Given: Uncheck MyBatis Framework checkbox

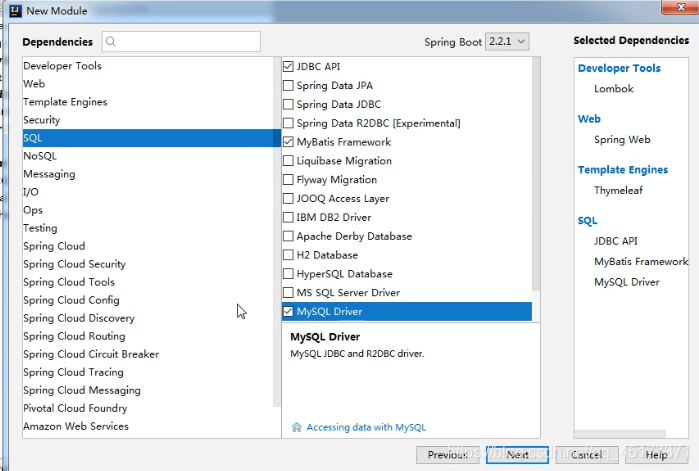Looking at the screenshot, I should pos(288,142).
